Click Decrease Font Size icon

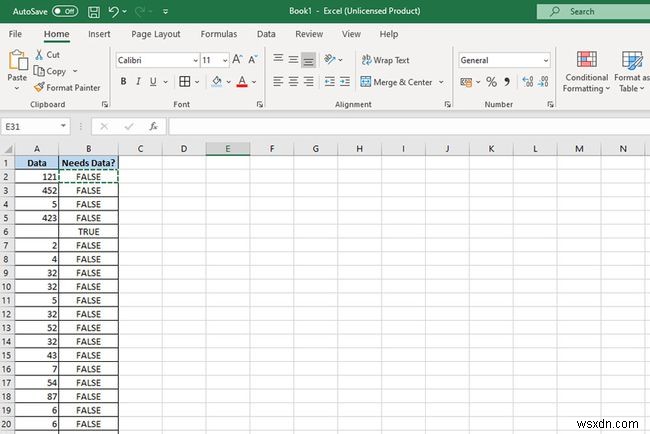[253, 59]
